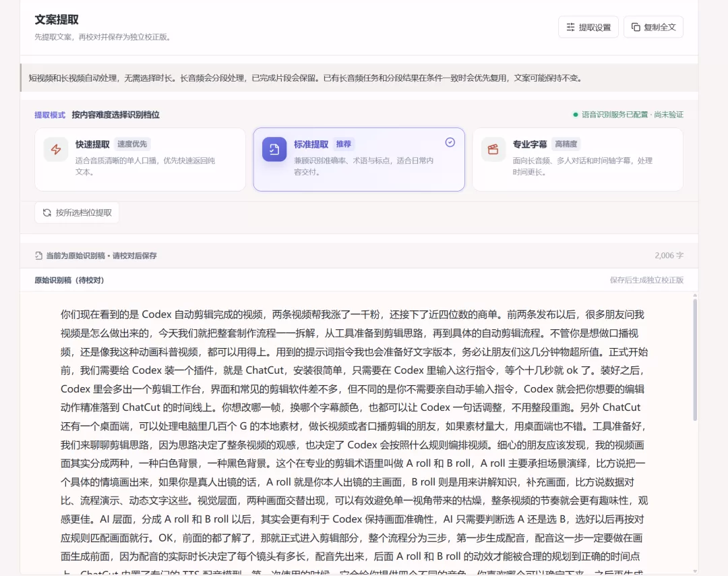The height and width of the screenshot is (576, 728).
Task: Select the 快速提取 mode card
Action: [x=140, y=159]
